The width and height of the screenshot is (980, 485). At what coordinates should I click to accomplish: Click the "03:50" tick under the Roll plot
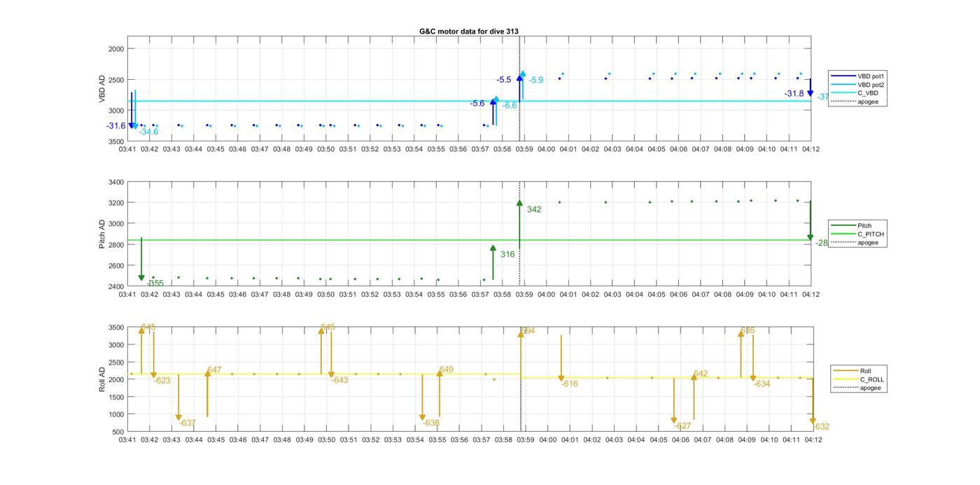point(327,440)
